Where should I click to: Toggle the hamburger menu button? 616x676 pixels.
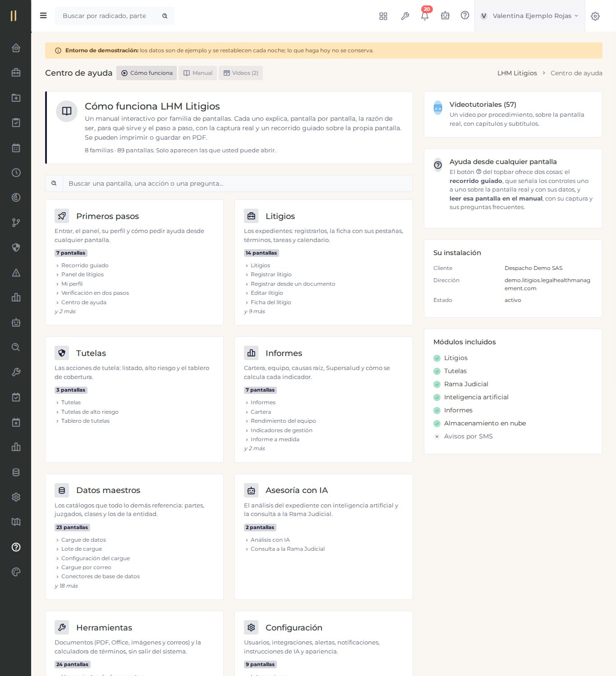tap(43, 16)
